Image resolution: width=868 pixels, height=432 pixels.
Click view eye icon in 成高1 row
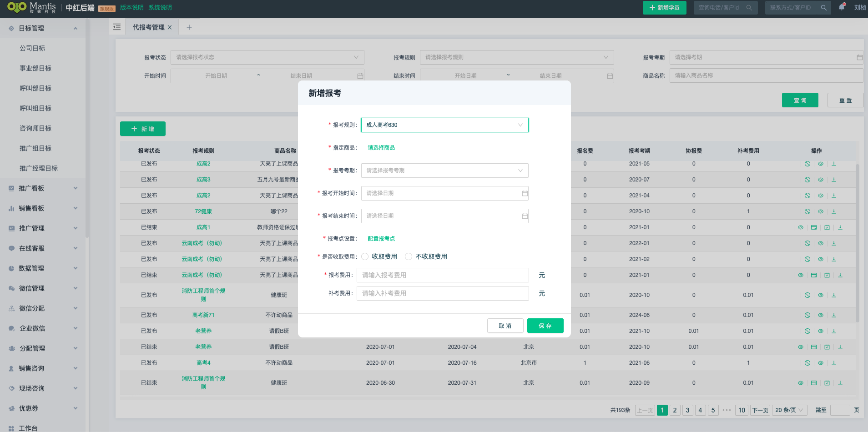(x=801, y=227)
